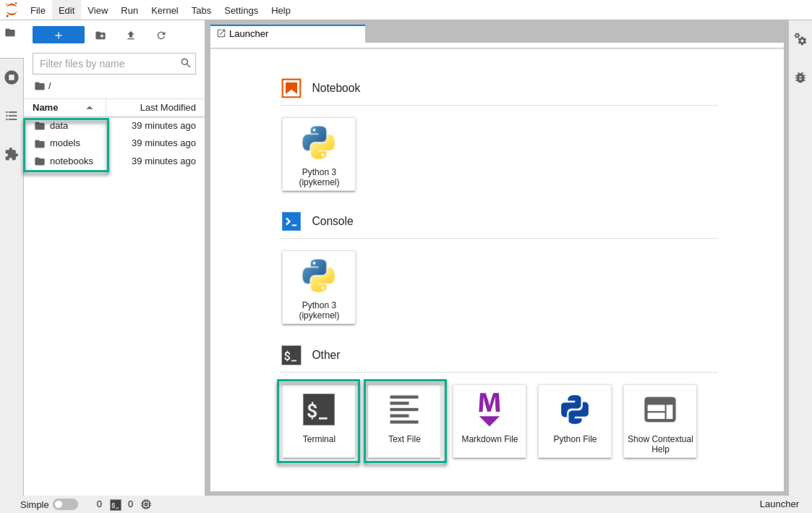Open the Debugger bug icon
This screenshot has height=513, width=812.
(x=800, y=77)
